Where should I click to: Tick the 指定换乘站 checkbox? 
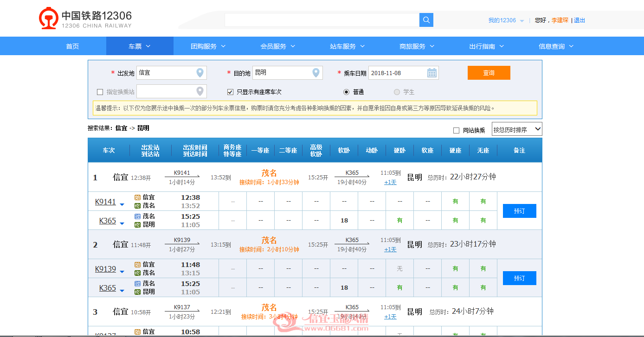point(100,92)
